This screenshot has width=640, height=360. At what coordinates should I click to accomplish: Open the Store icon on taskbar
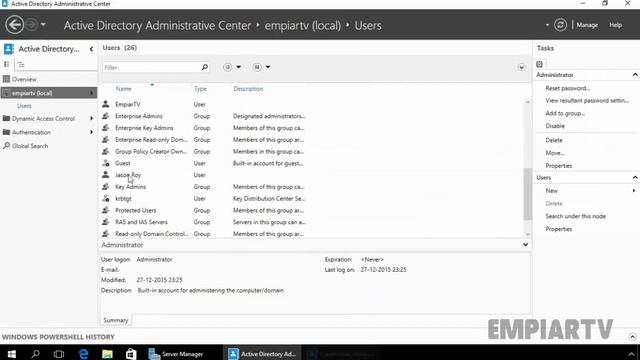pyautogui.click(x=131, y=353)
